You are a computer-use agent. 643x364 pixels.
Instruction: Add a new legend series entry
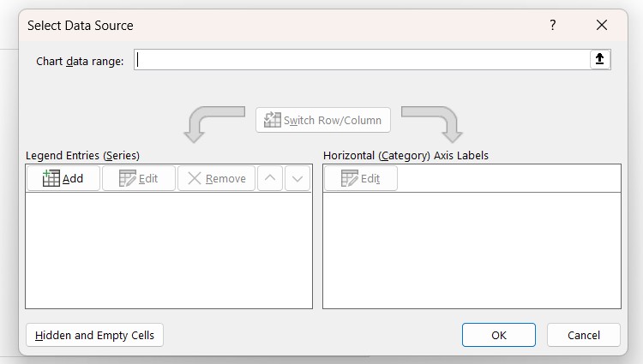(63, 178)
